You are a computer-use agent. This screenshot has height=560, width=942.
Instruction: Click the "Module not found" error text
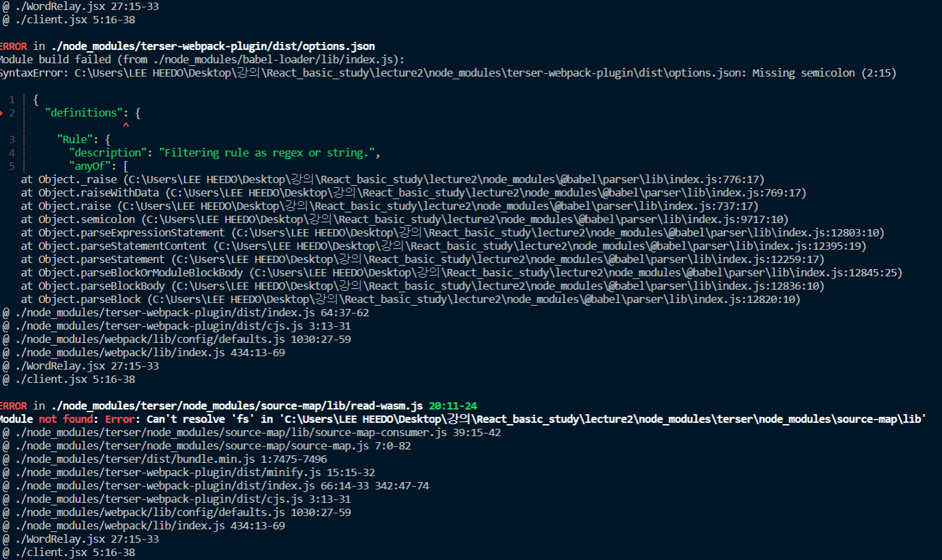pyautogui.click(x=48, y=419)
